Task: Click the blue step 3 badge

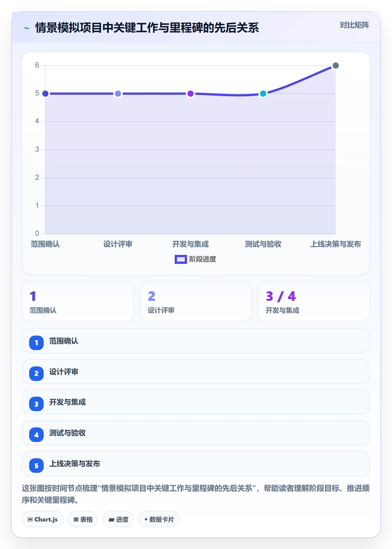Action: (x=36, y=404)
